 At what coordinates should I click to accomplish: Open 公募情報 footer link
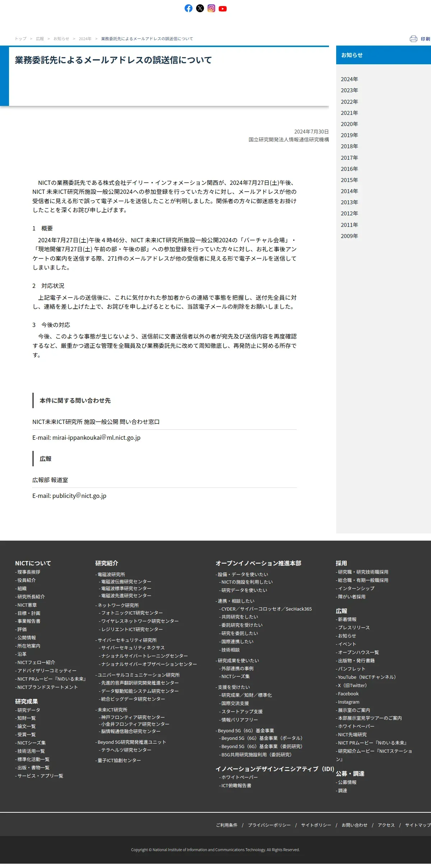[x=347, y=783]
